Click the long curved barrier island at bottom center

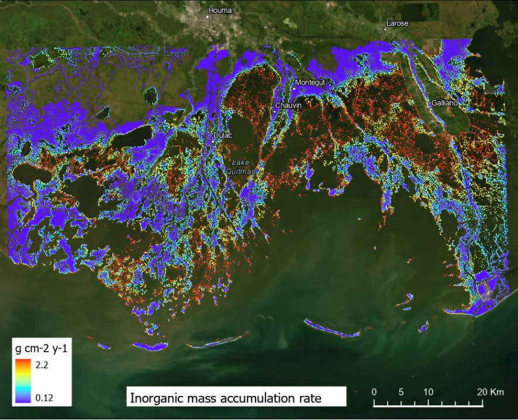click(x=331, y=329)
